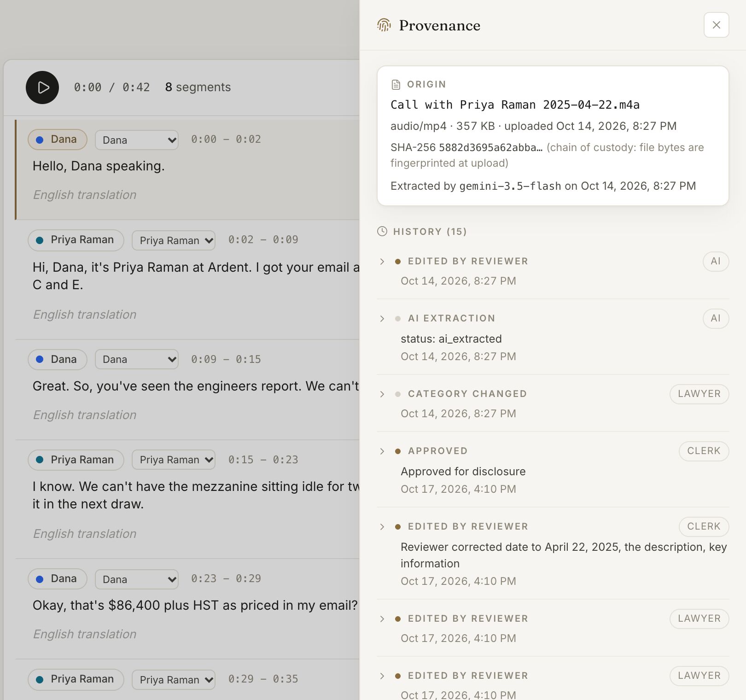The height and width of the screenshot is (700, 746).
Task: Close the Provenance panel
Action: click(x=716, y=25)
